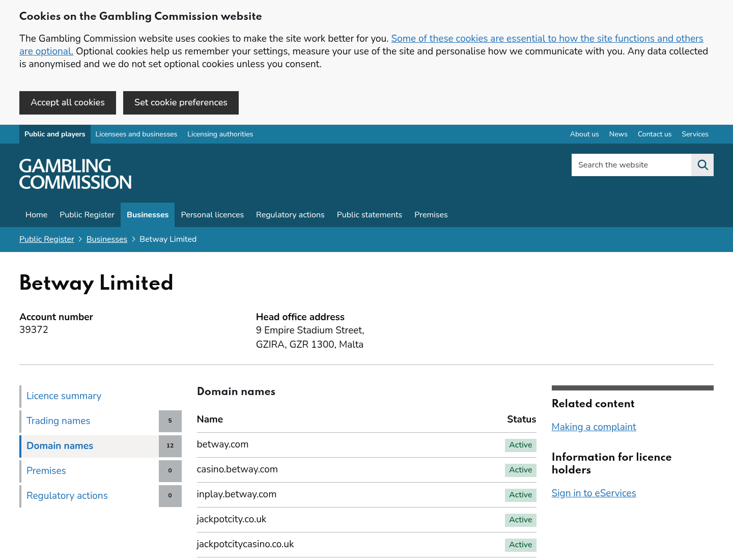Select the casino.betway.com domain name

point(237,469)
